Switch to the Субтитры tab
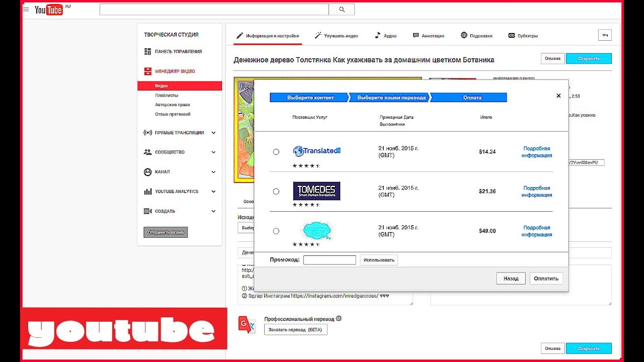 click(523, 36)
